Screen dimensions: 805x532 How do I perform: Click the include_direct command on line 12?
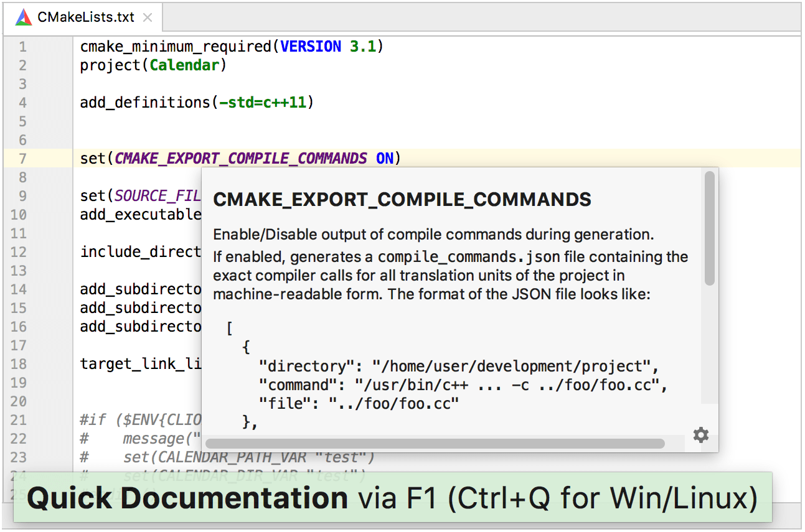click(138, 251)
